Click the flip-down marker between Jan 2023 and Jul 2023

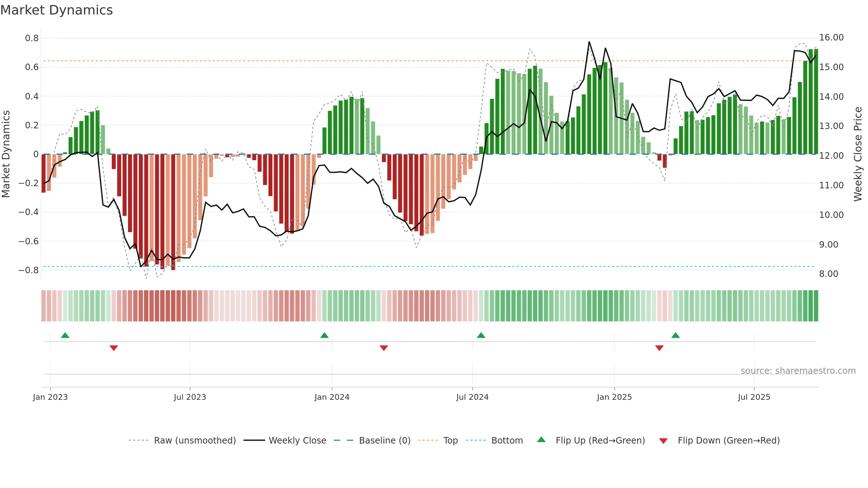pyautogui.click(x=114, y=348)
